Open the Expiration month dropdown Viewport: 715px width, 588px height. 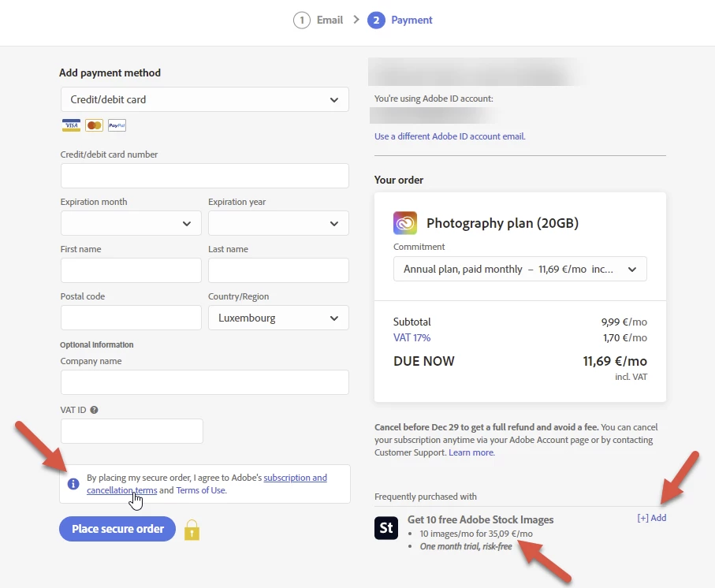(131, 223)
